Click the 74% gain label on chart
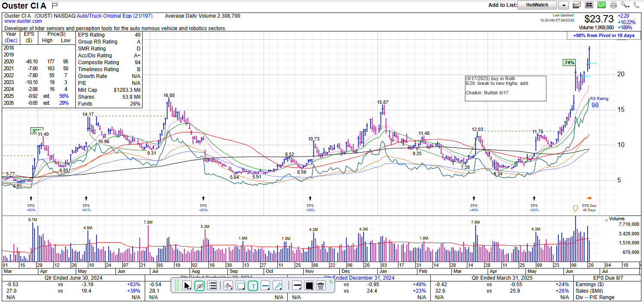Image resolution: width=644 pixels, height=303 pixels. tap(569, 62)
